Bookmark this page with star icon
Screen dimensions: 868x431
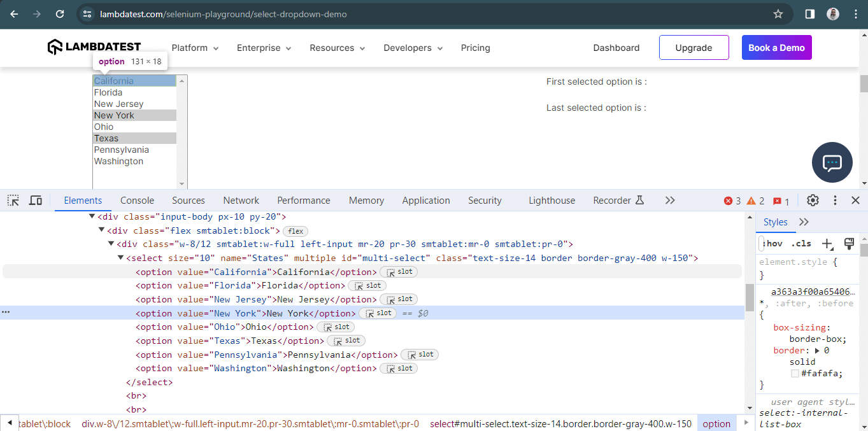[778, 14]
